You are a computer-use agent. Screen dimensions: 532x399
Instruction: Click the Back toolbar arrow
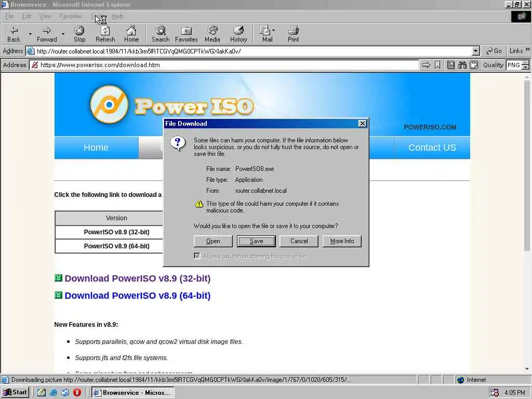coord(14,34)
